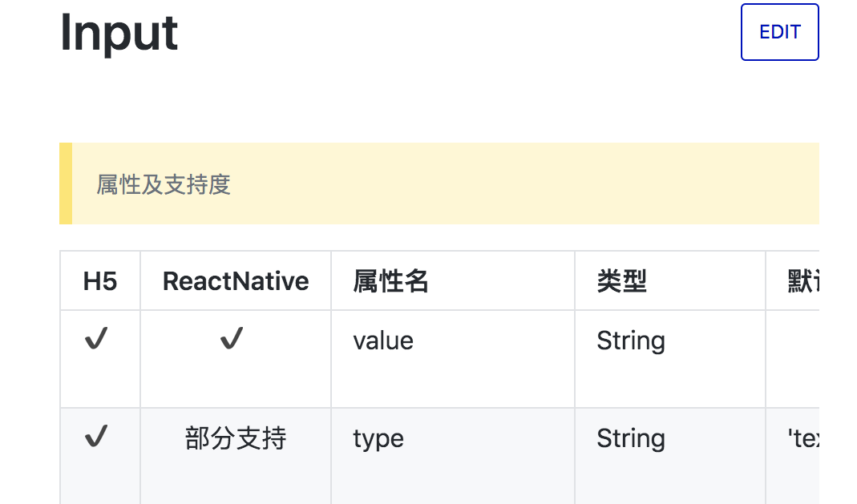Click the value property name cell
This screenshot has width=857, height=504.
382,340
